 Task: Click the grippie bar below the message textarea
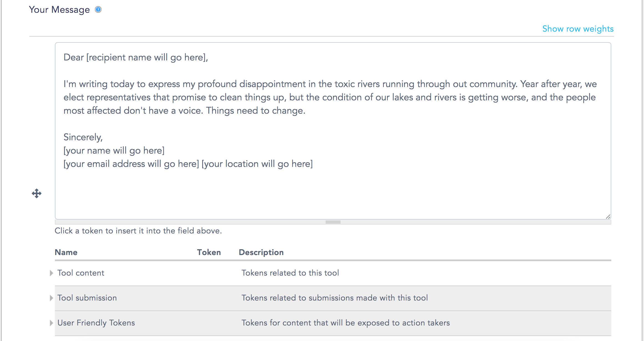333,222
